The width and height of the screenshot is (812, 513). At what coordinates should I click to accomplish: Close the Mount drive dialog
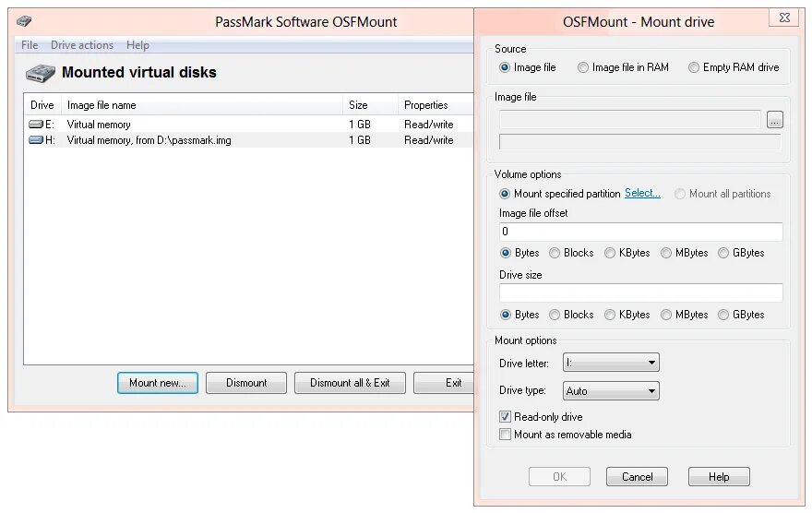[x=784, y=18]
